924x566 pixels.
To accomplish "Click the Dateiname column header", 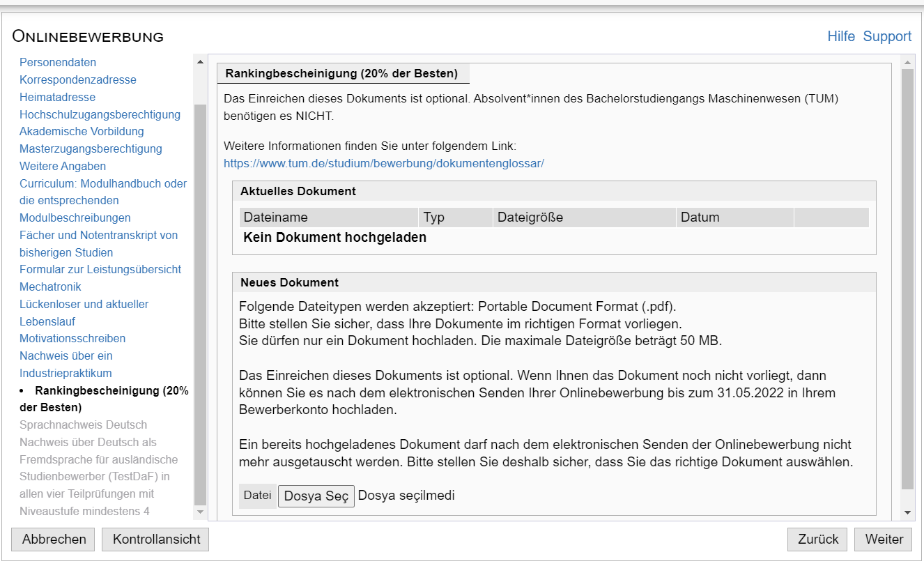I will [x=275, y=217].
